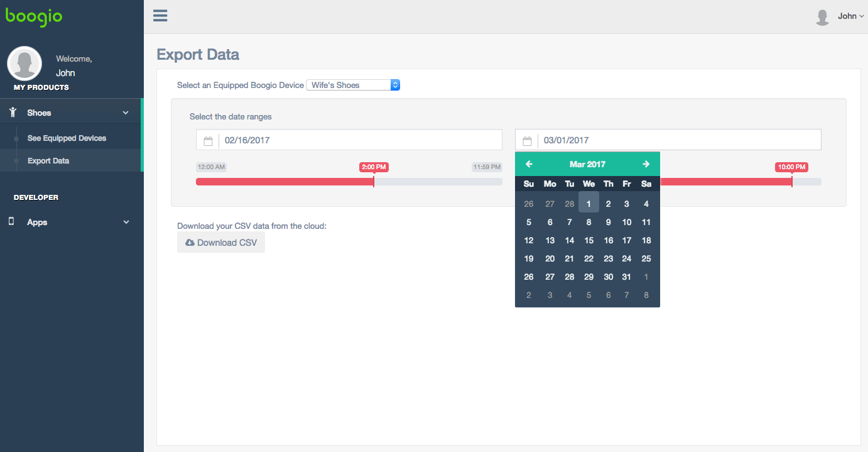Open the Apps menu section

72,223
